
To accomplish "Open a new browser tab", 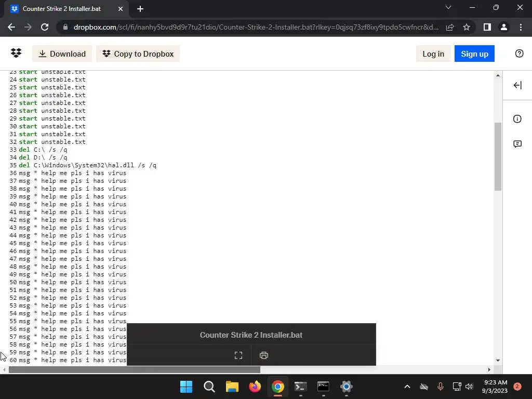I will pos(140,9).
